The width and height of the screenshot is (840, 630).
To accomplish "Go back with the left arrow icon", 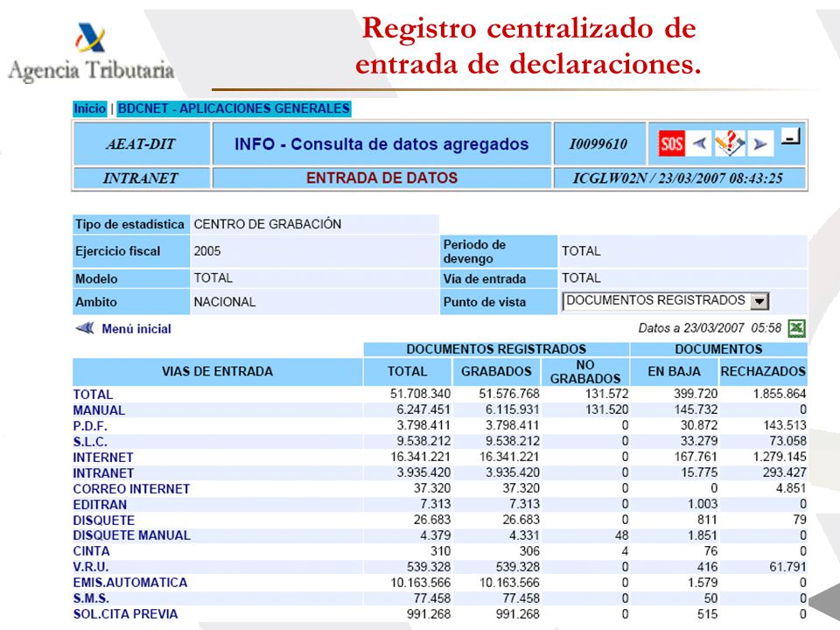I will [700, 143].
